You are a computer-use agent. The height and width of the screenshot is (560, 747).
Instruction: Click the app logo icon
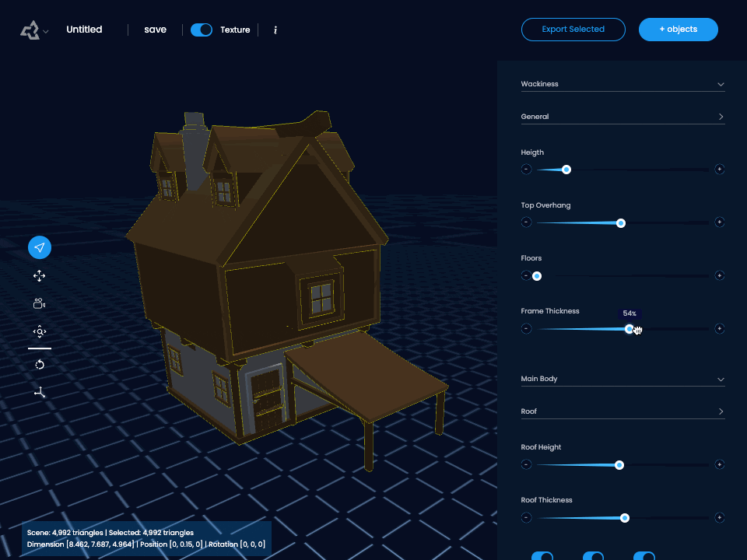[30, 30]
